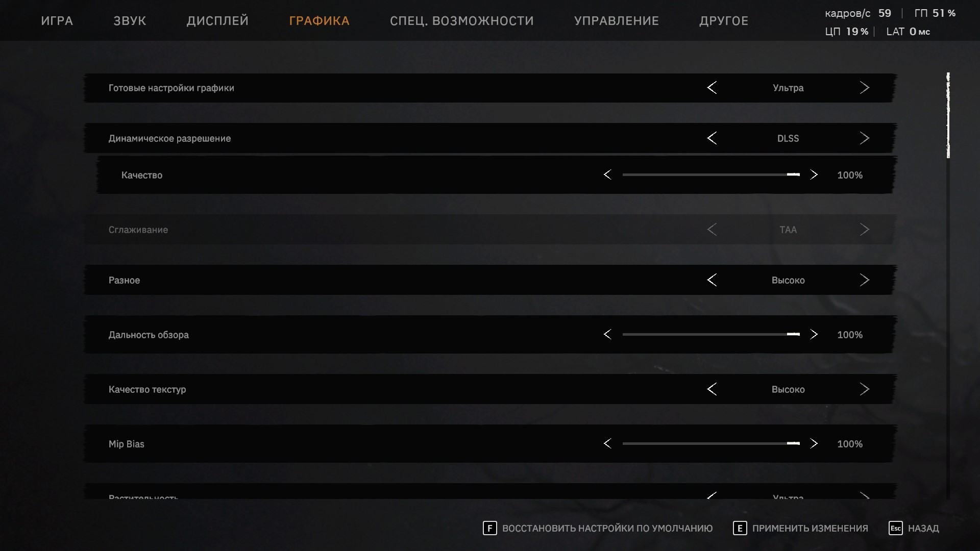Next value for Качество текстур

coord(864,389)
